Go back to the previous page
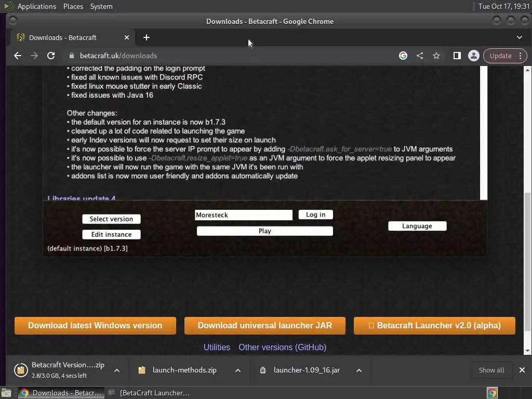The image size is (532, 399). pos(18,56)
